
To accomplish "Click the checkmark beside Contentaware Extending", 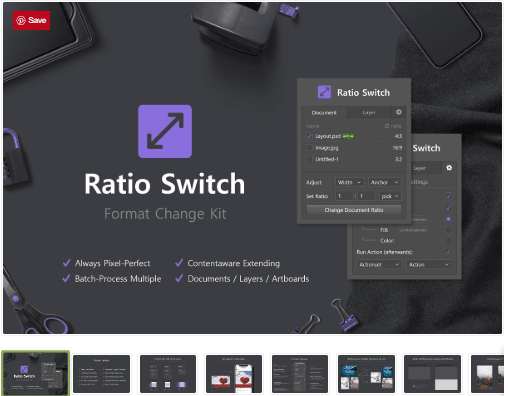I will click(179, 263).
